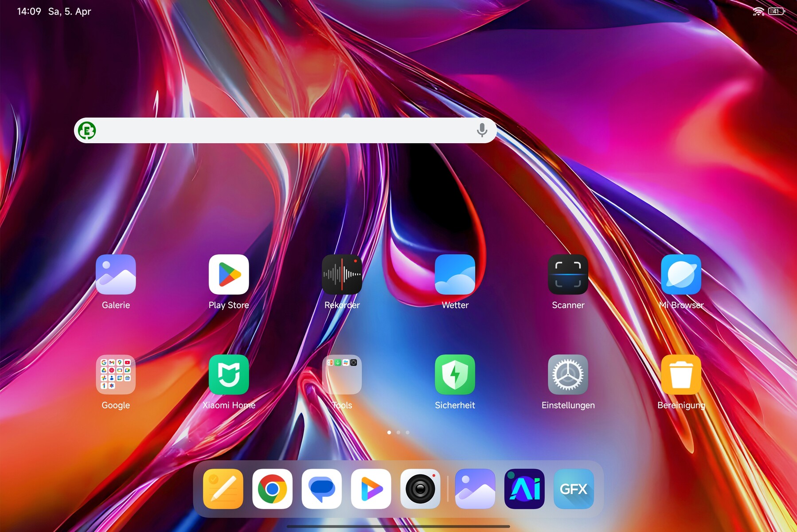Open Einstellungen settings

pos(568,375)
